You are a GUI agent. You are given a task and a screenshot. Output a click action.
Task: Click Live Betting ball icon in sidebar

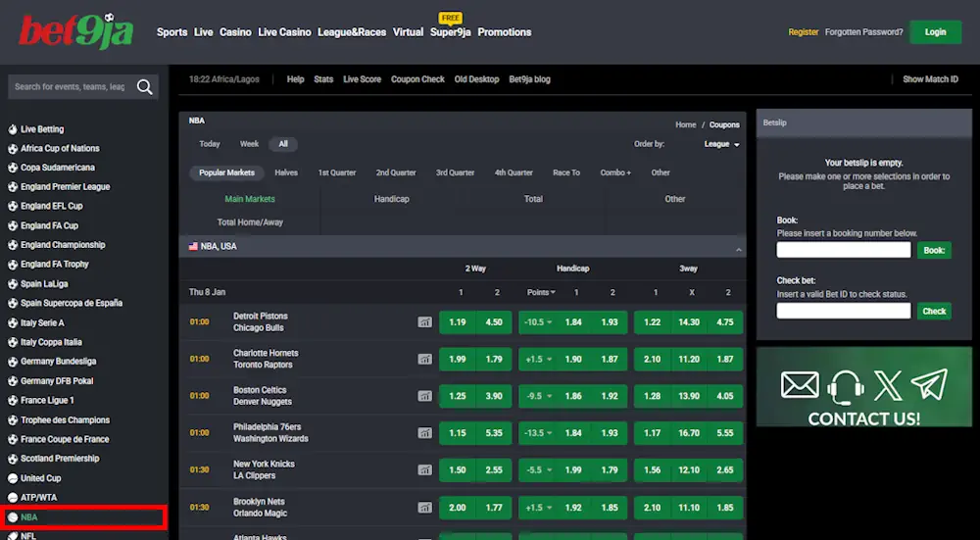pos(13,129)
